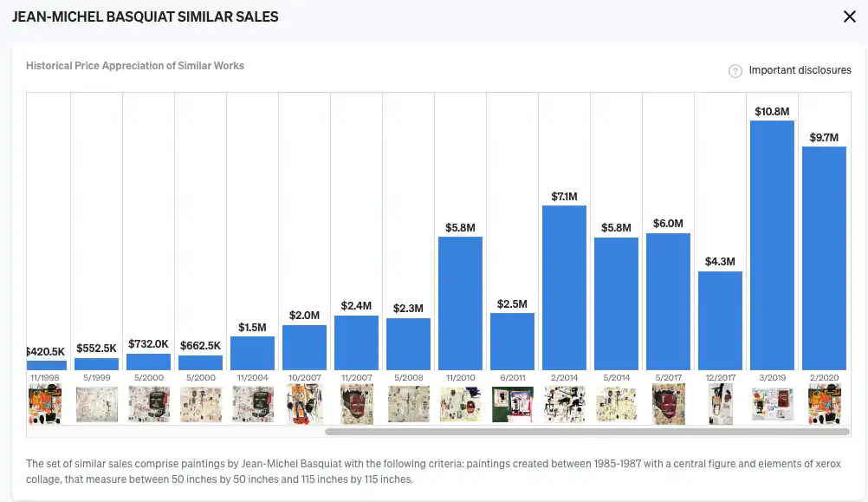Click the question mark help icon
The image size is (868, 502).
[735, 71]
